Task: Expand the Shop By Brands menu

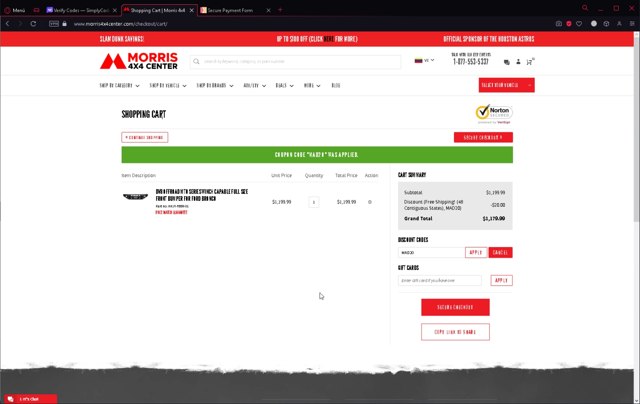Action: (x=215, y=86)
